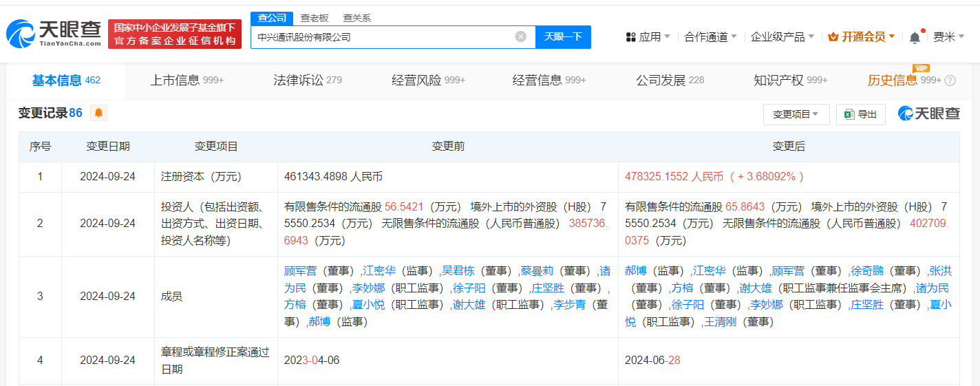Viewport: 980px width, 386px height.
Task: Click the 天眼一下 search button
Action: (x=563, y=37)
